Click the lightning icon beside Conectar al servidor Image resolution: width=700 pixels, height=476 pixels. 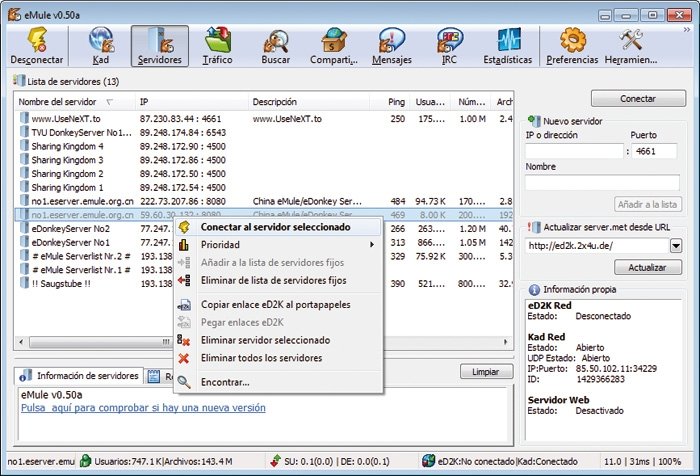click(184, 227)
